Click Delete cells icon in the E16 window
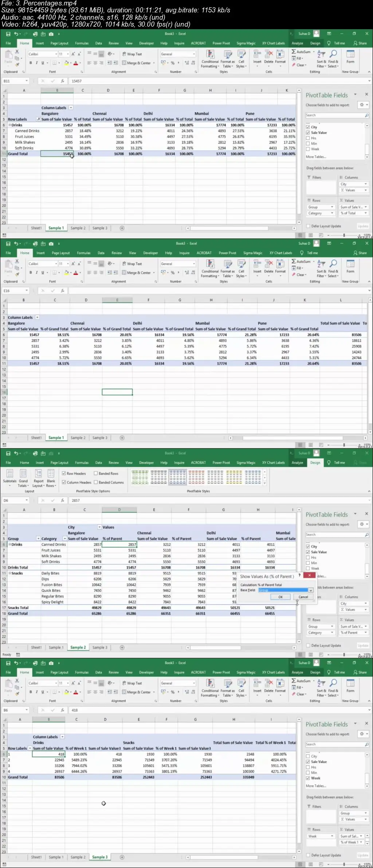Screen dimensions: 373x868 coord(269,267)
